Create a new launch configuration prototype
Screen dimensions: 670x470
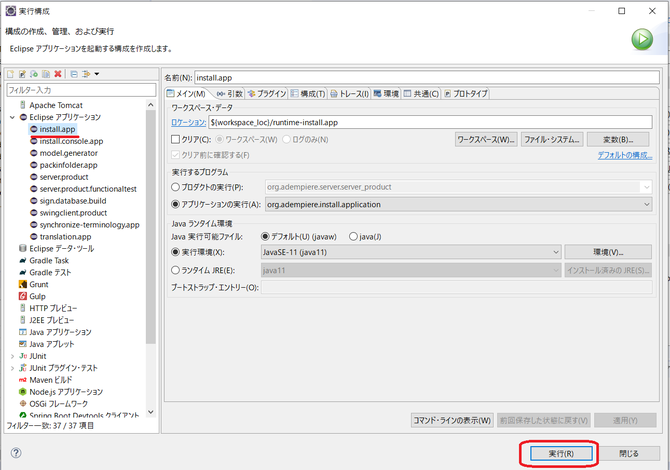point(22,74)
